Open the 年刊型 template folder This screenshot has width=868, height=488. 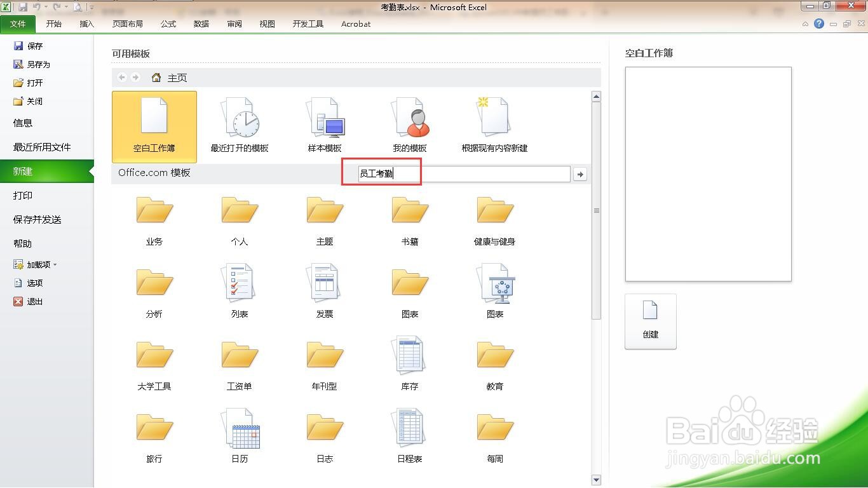coord(325,365)
